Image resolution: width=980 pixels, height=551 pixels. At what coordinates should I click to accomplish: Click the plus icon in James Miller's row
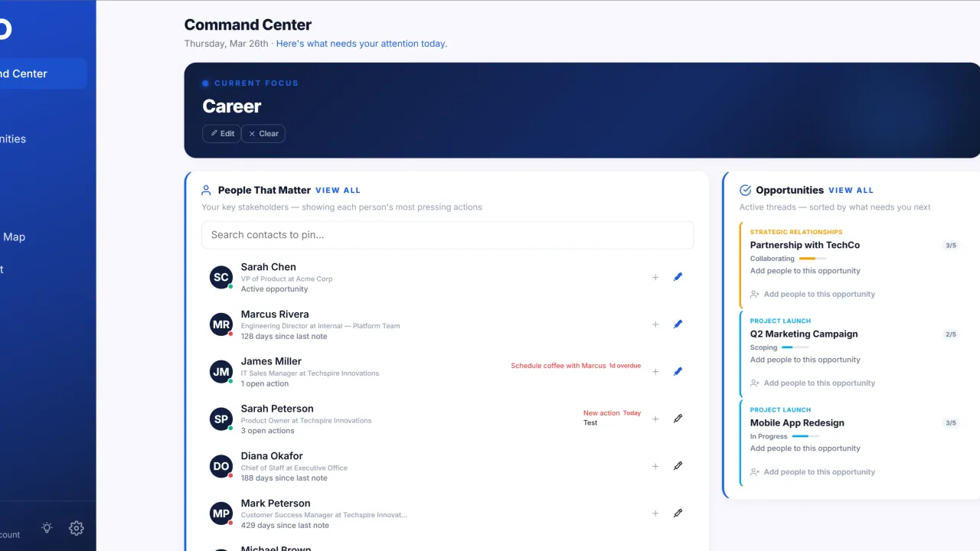click(655, 372)
